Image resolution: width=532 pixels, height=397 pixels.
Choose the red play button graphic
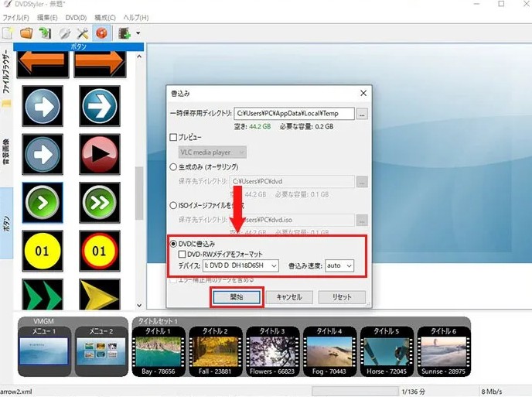pyautogui.click(x=100, y=154)
